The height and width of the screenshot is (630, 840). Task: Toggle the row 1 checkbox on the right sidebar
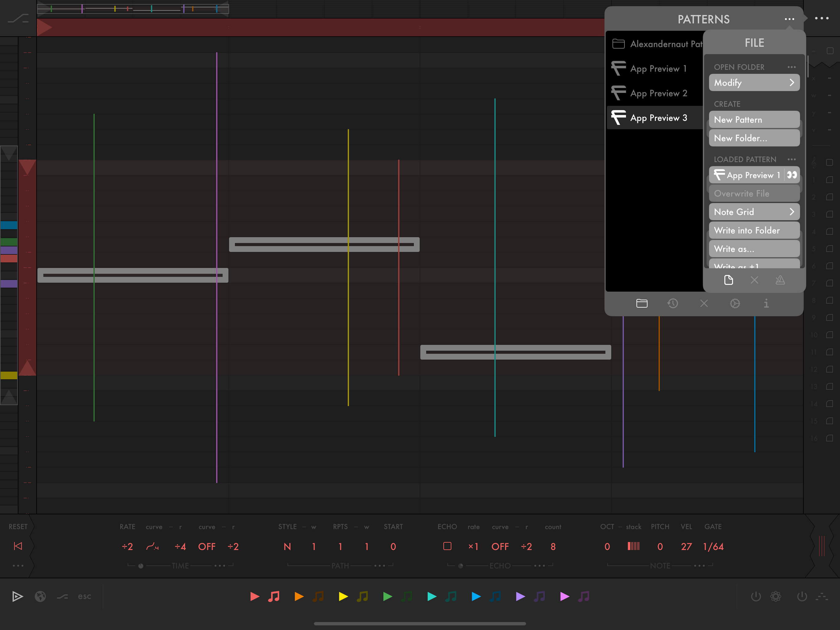pos(829,180)
